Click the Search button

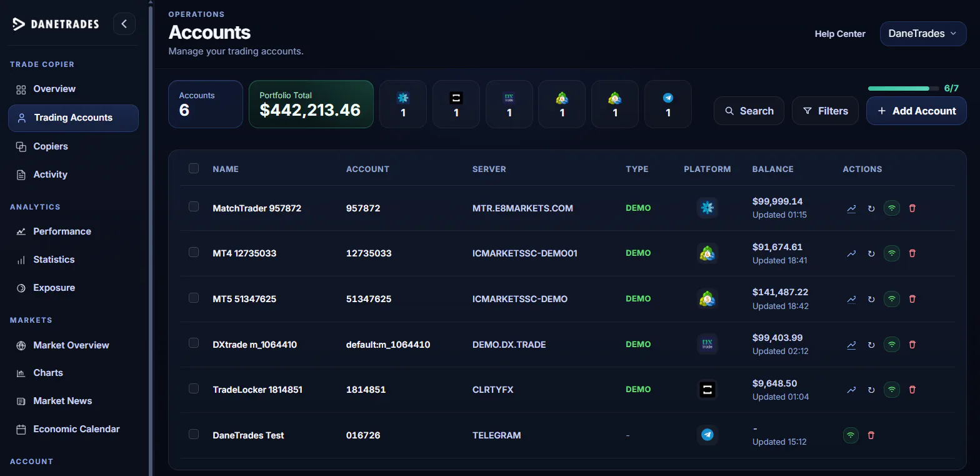tap(749, 111)
